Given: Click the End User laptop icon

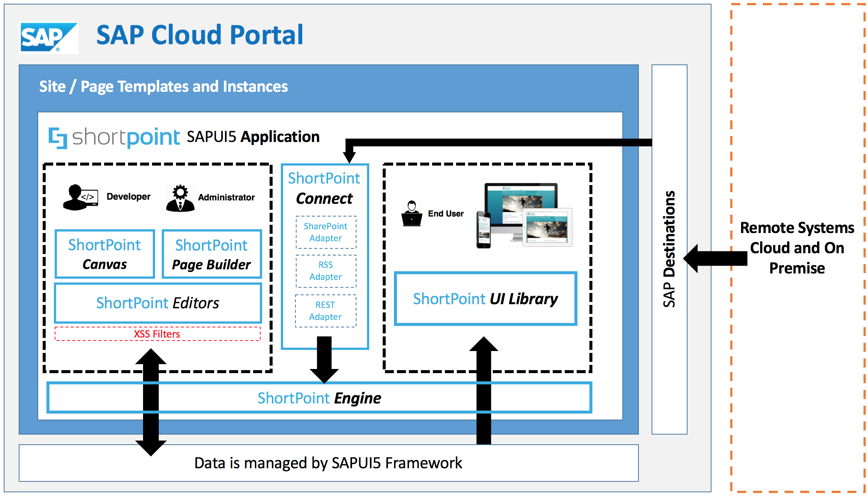Looking at the screenshot, I should pos(412,213).
